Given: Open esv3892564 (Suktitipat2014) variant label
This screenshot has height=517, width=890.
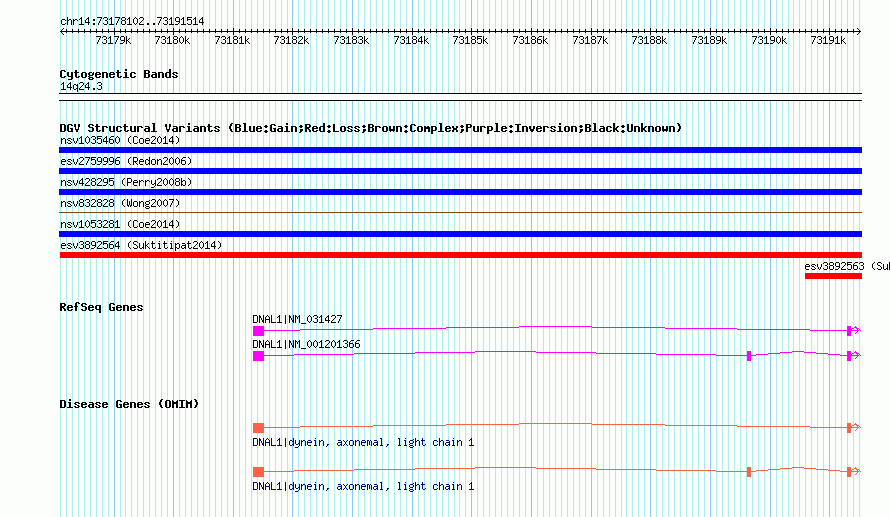Looking at the screenshot, I should tap(141, 245).
